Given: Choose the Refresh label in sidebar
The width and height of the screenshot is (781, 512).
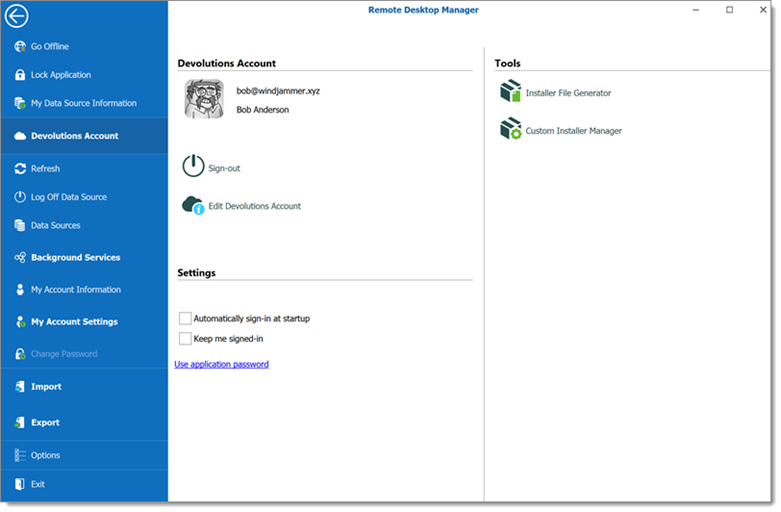Looking at the screenshot, I should click(x=45, y=169).
